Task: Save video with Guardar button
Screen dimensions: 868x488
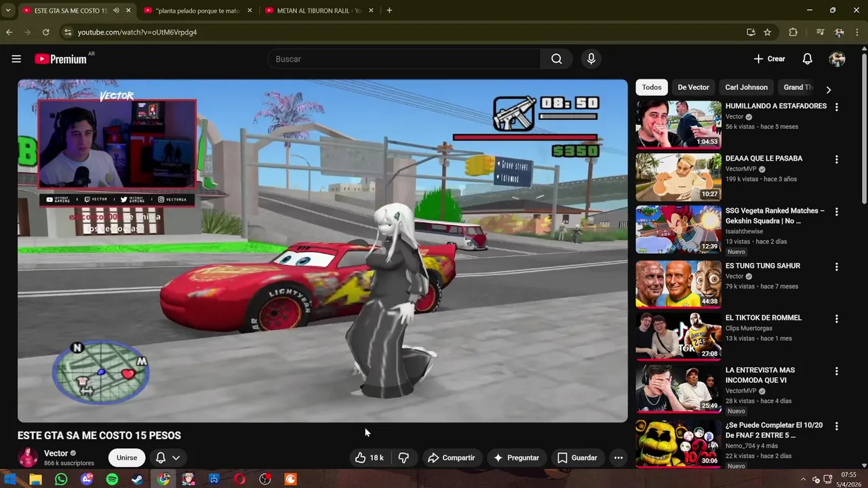Action: click(x=578, y=457)
